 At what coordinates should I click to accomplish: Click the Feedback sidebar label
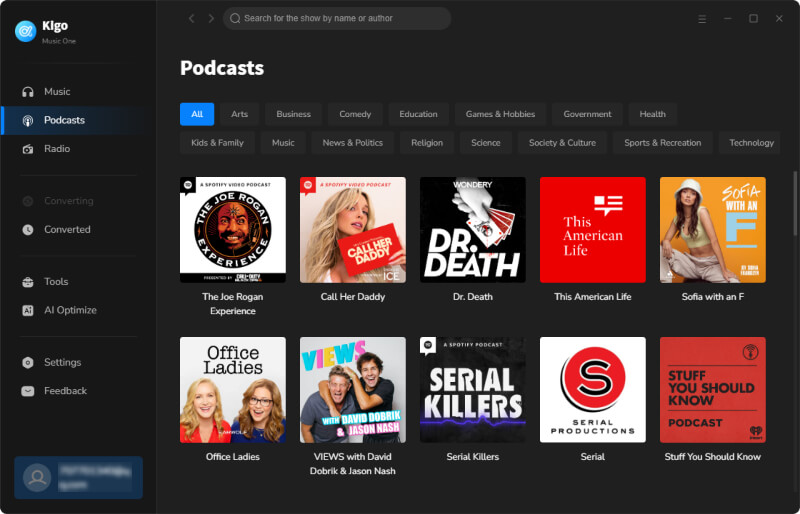point(65,391)
